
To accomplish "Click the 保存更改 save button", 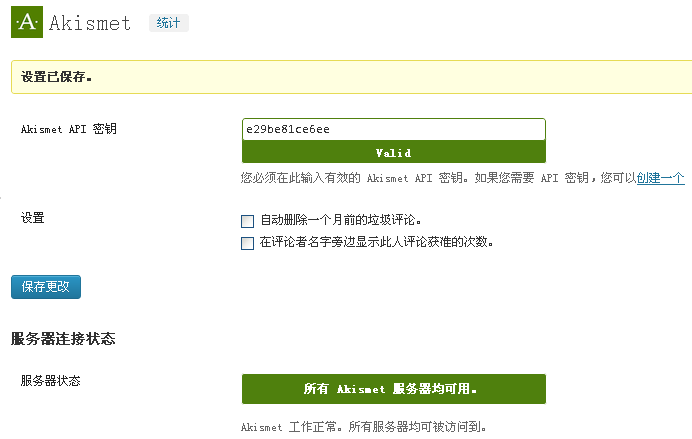I will tap(46, 287).
